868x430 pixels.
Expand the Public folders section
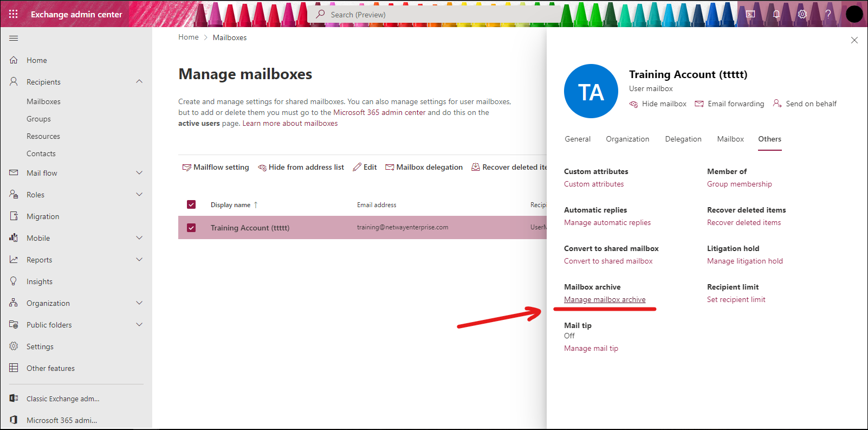pos(139,325)
